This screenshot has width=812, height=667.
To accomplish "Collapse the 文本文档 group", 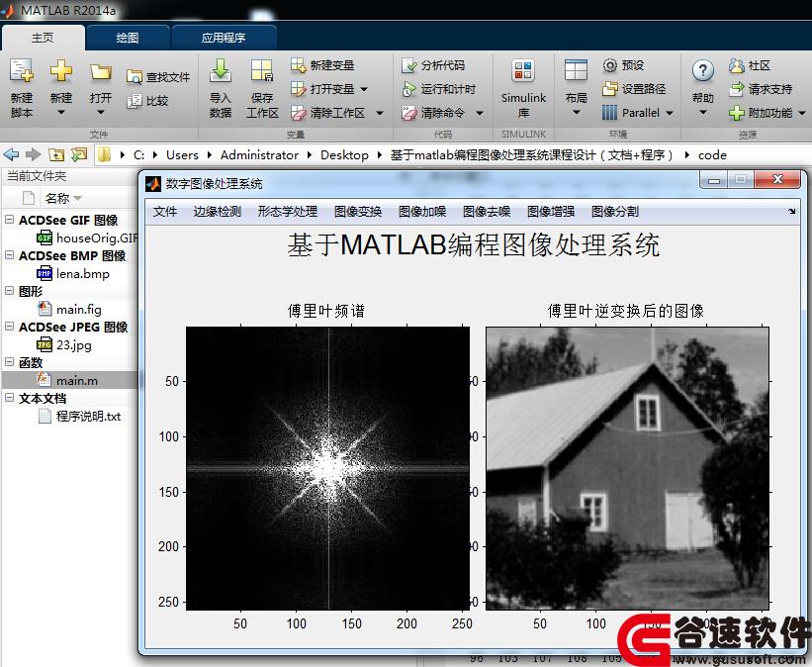I will click(x=9, y=398).
